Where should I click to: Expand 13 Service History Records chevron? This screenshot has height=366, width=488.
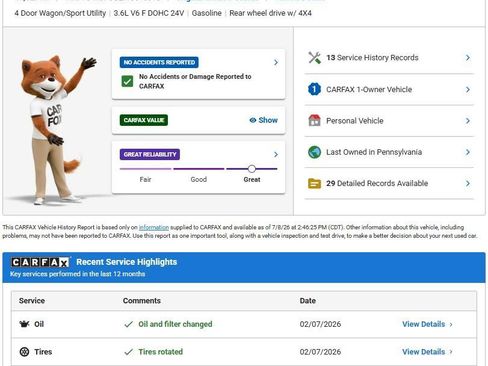pos(468,58)
